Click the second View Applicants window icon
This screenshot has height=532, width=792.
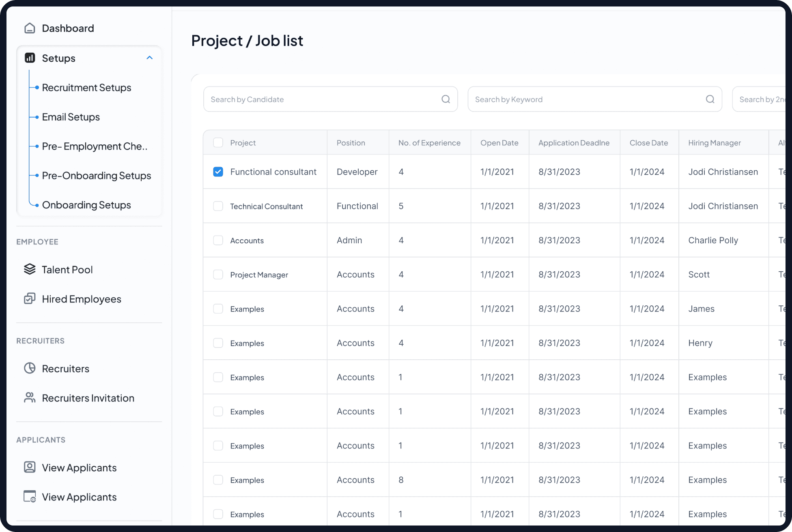point(30,497)
